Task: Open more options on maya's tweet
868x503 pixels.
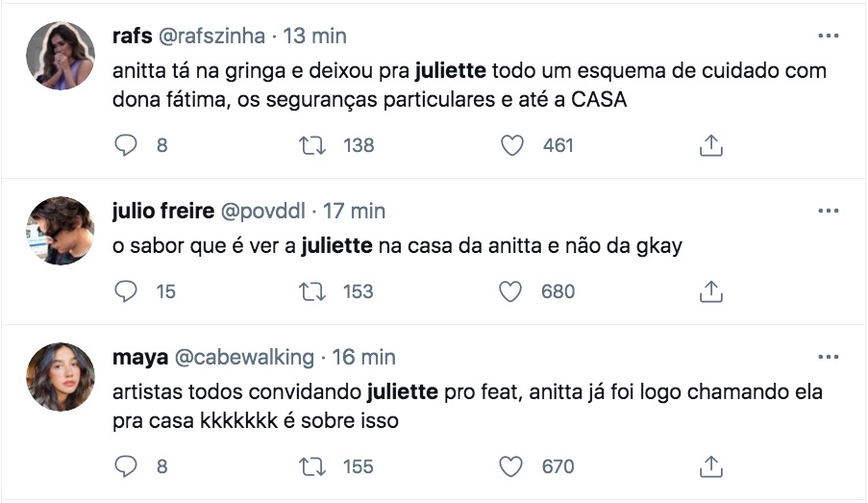Action: (x=828, y=357)
